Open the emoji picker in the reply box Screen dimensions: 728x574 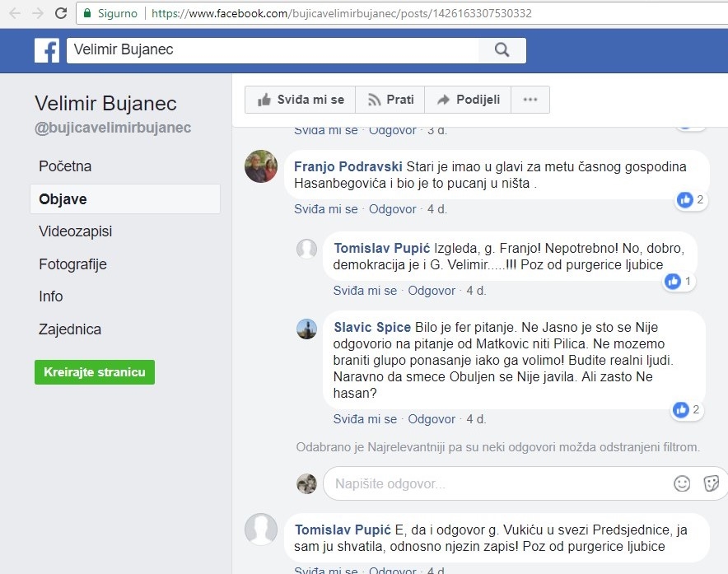[x=682, y=483]
